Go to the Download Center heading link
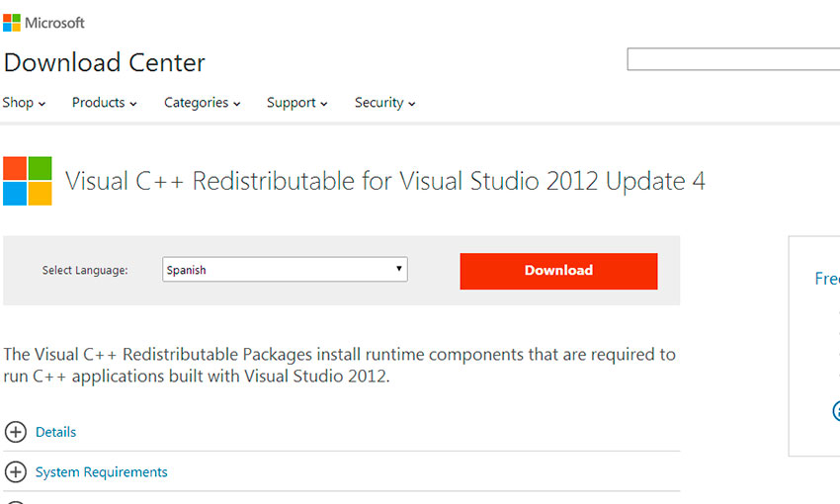This screenshot has width=840, height=504. pos(105,63)
